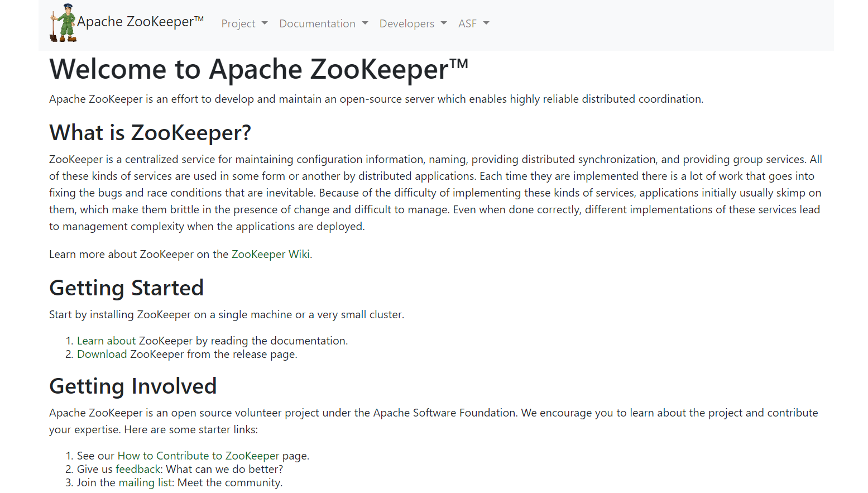868x493 pixels.
Task: Click the paragraph starting 'Apache ZooKeeper is an effort to develop'
Action: (x=376, y=99)
